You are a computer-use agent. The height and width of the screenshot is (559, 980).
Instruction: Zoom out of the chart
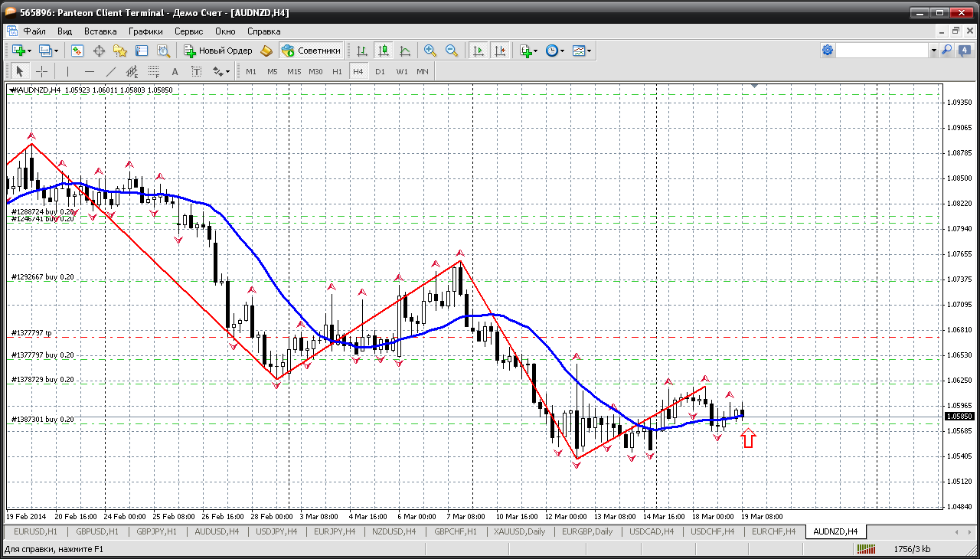(452, 51)
